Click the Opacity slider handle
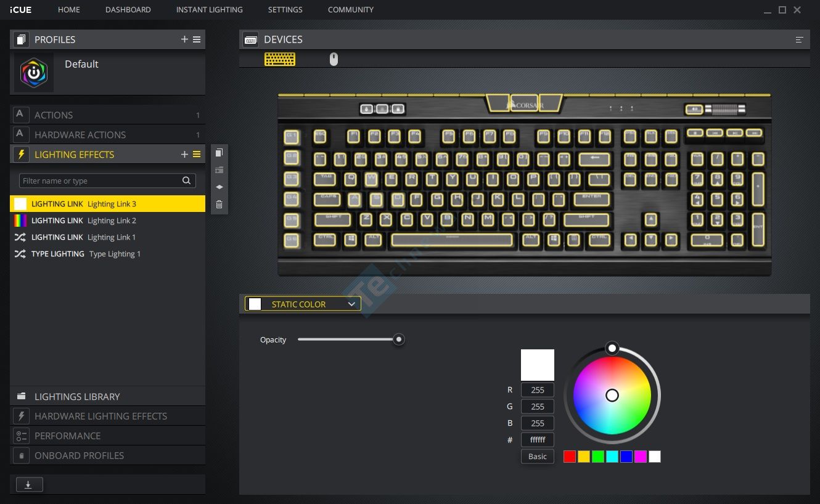 point(399,339)
